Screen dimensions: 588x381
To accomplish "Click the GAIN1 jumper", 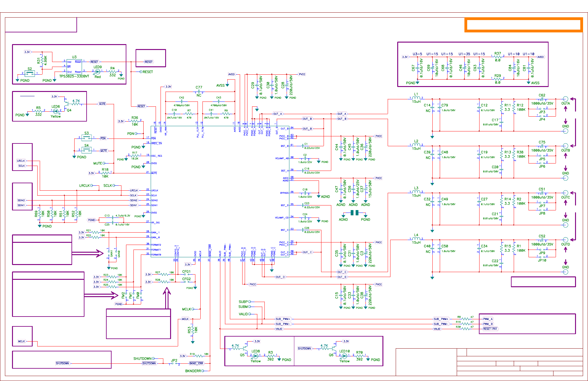I will point(108,254).
